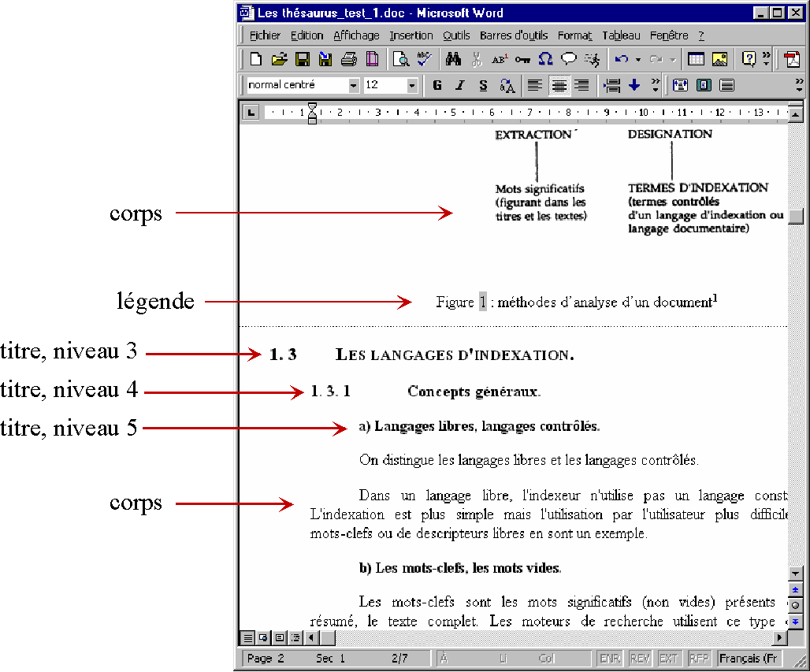
Task: Undo the last action
Action: pyautogui.click(x=622, y=59)
